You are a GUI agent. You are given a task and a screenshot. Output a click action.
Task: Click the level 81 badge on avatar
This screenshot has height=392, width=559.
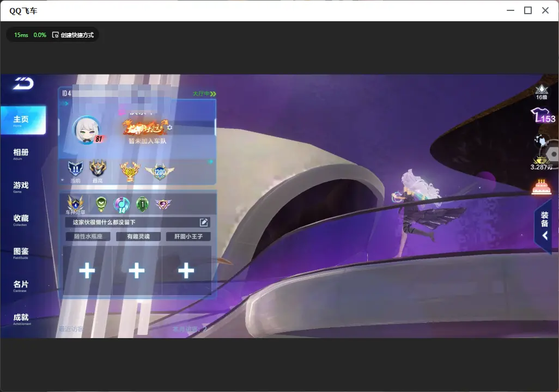tap(99, 139)
